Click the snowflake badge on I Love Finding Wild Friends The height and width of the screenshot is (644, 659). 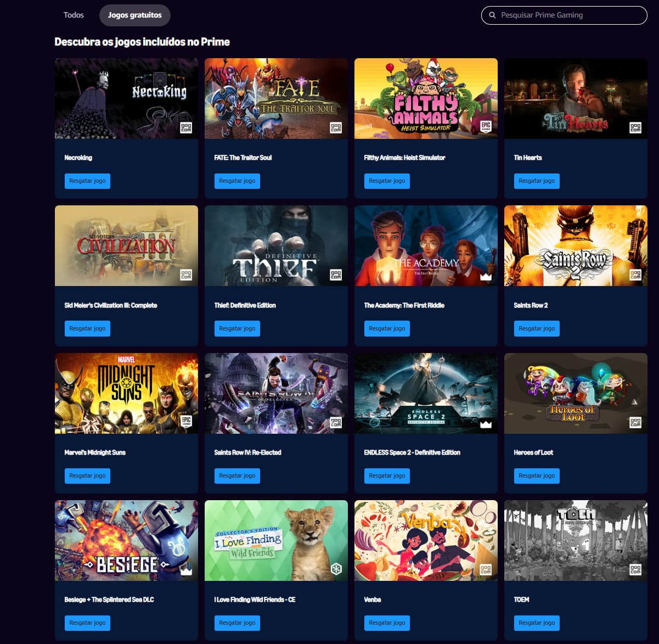(336, 569)
